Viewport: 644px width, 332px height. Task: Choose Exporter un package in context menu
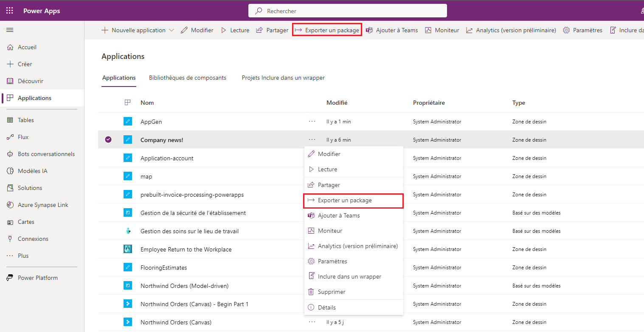point(354,200)
